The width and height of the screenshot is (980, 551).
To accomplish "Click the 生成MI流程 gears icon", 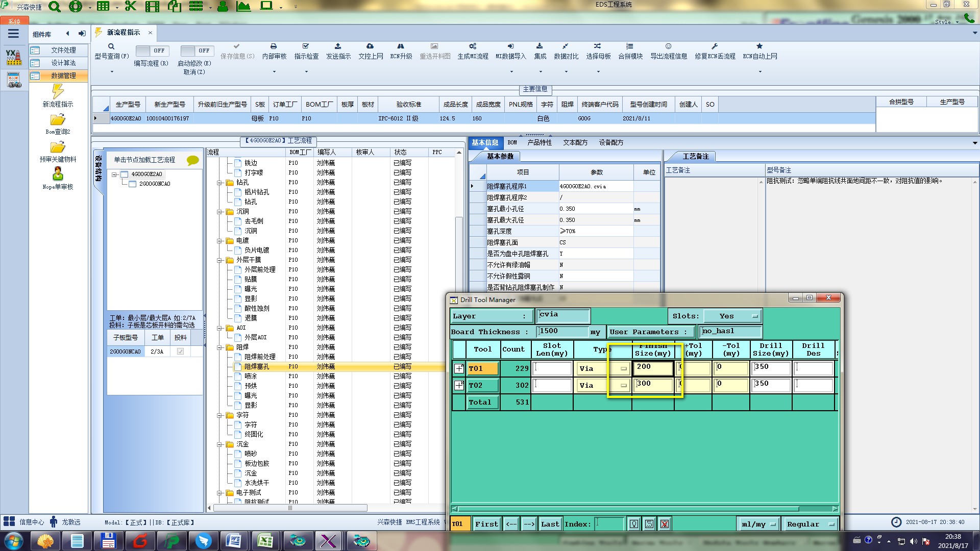I will tap(473, 46).
